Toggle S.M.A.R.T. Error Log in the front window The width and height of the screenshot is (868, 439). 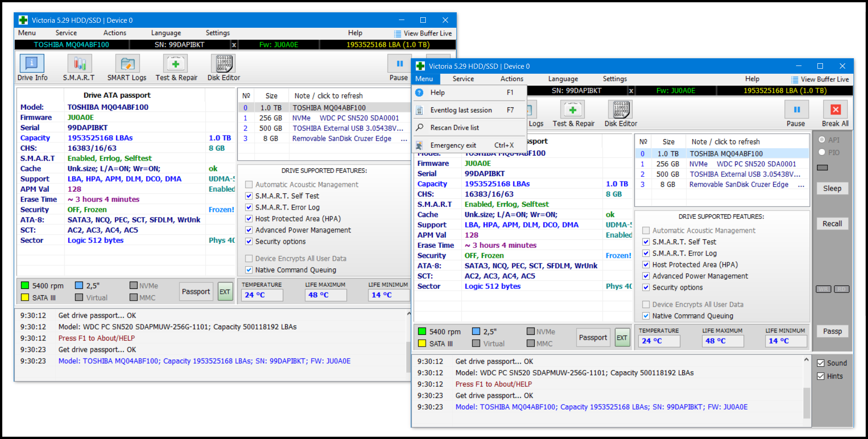point(646,253)
